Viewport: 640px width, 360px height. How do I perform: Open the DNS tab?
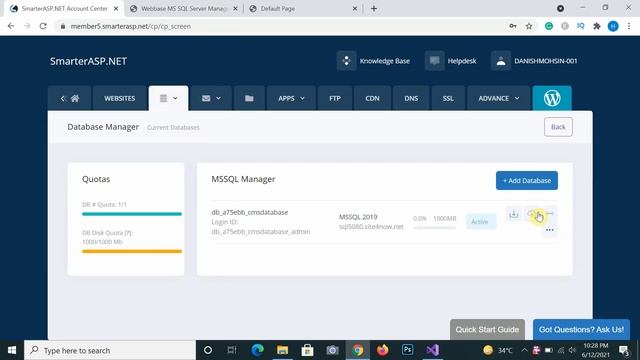(411, 98)
